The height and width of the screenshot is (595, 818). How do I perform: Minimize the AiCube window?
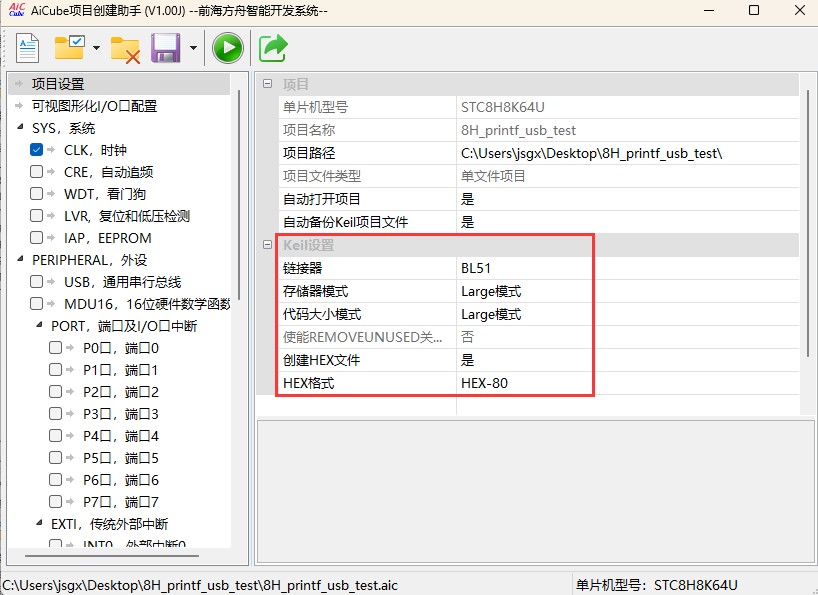click(x=709, y=10)
